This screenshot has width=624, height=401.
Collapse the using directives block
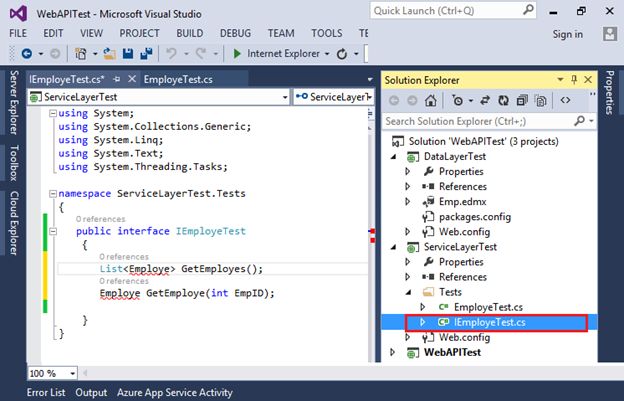point(53,113)
